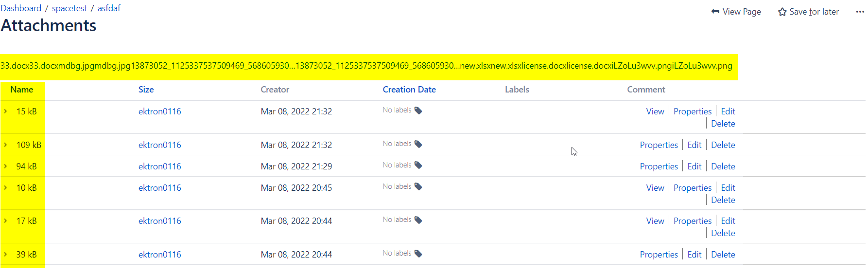This screenshot has width=868, height=276.
Task: Go to Dashboard breadcrumb
Action: 21,8
